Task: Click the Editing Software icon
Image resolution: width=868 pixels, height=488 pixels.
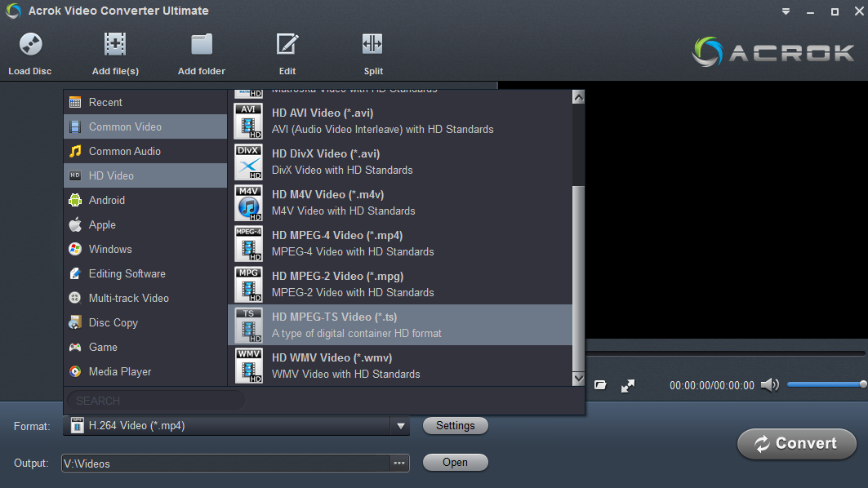Action: point(75,273)
